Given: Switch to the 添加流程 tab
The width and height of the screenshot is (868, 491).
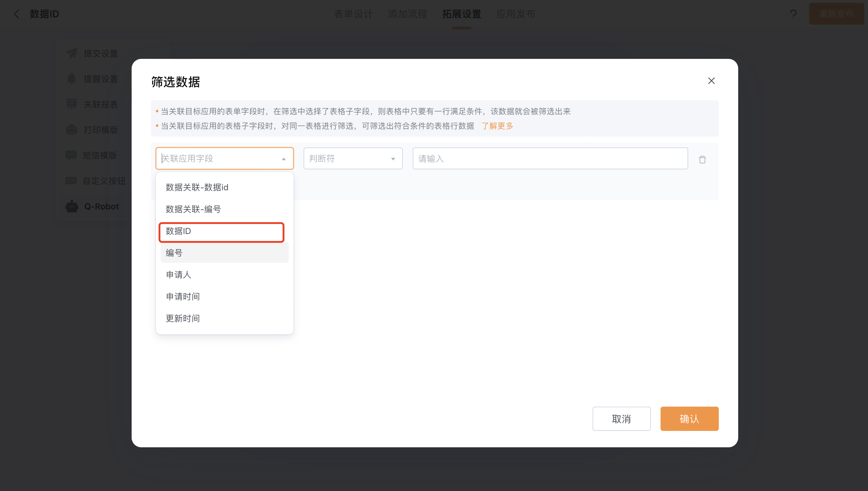Looking at the screenshot, I should coord(407,14).
